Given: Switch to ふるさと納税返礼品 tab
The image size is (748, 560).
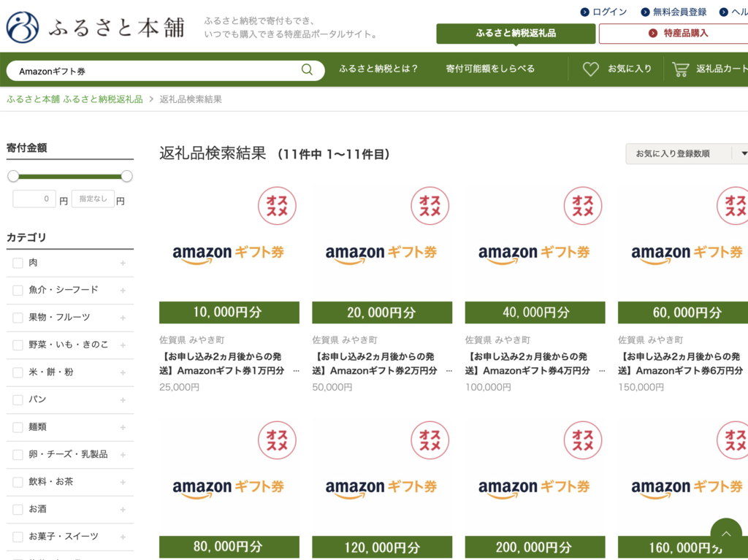Looking at the screenshot, I should click(516, 34).
